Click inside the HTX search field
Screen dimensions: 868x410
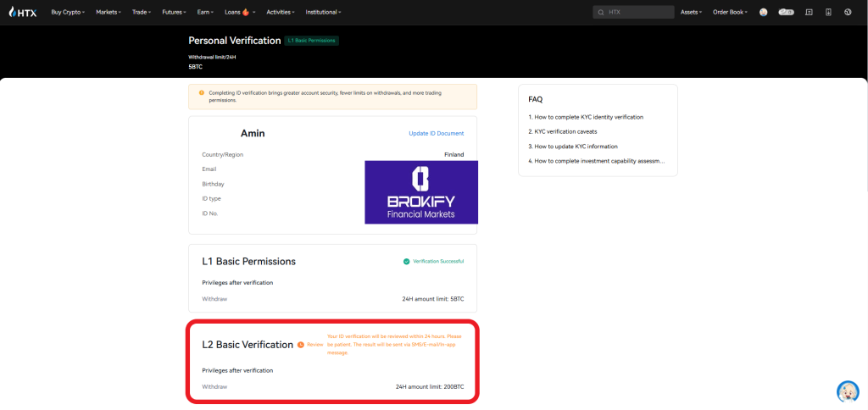pyautogui.click(x=637, y=13)
